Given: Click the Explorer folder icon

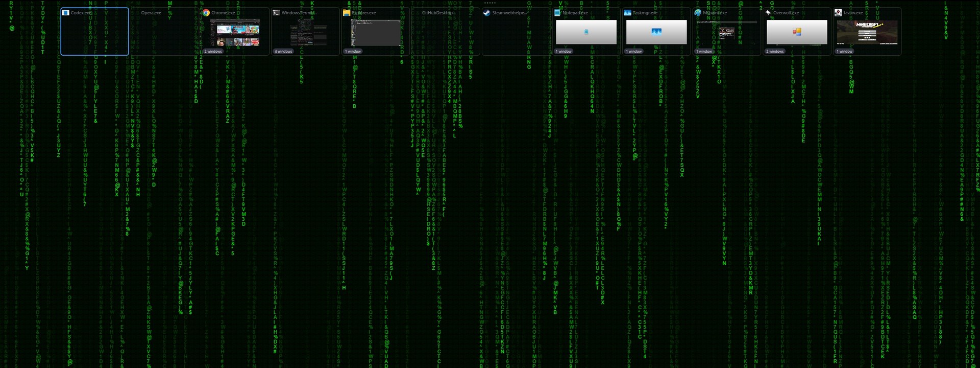Looking at the screenshot, I should [x=347, y=13].
